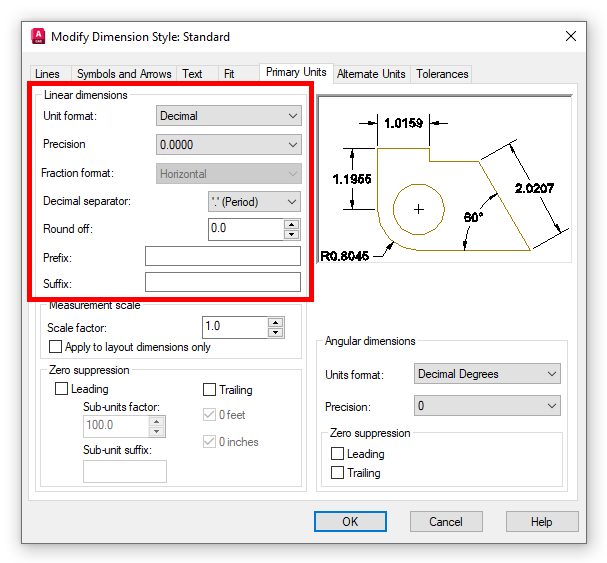Viewport: 607px width, 563px height.
Task: Open the Symbols and Arrows tab
Action: (x=124, y=74)
